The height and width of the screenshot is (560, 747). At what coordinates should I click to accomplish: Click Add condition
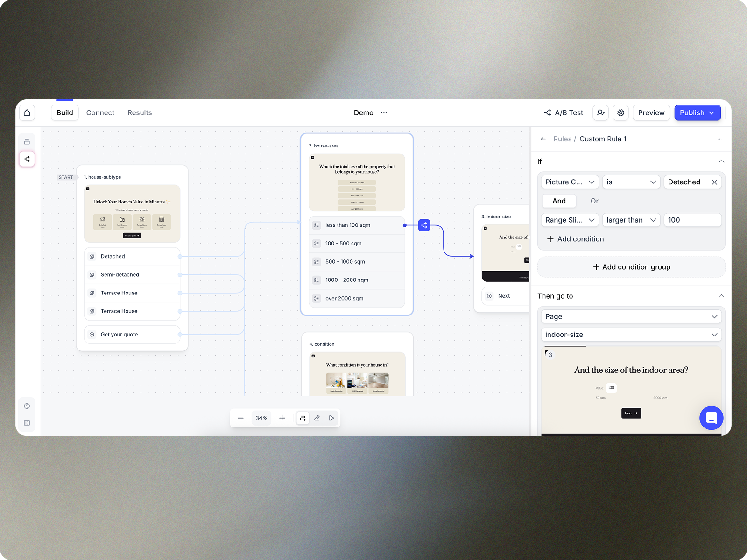tap(576, 239)
